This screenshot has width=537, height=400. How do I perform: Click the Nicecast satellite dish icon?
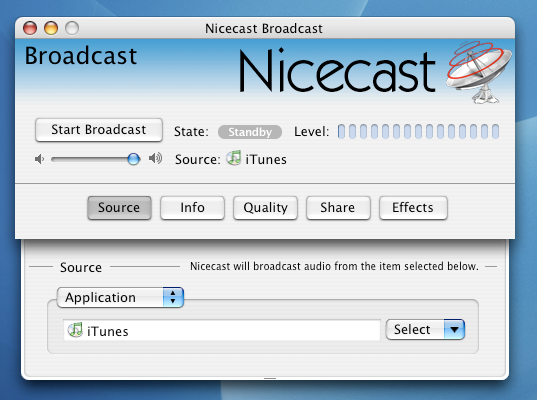[479, 72]
